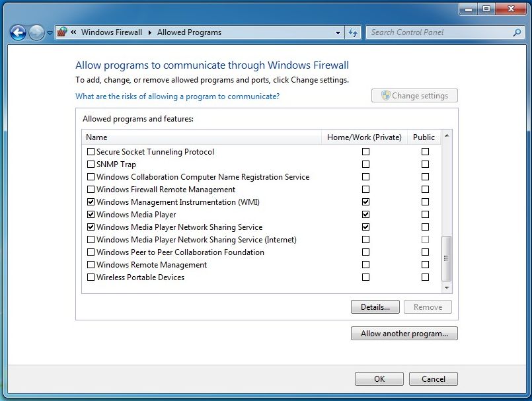This screenshot has width=532, height=401.
Task: Check Network Sharing Service (Internet) name box
Action: (91, 240)
